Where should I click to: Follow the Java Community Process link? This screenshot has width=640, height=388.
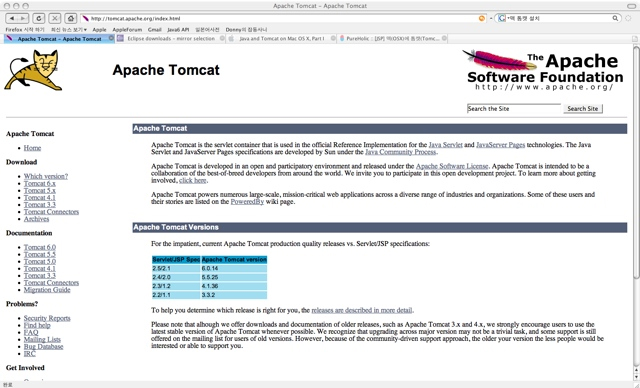400,152
